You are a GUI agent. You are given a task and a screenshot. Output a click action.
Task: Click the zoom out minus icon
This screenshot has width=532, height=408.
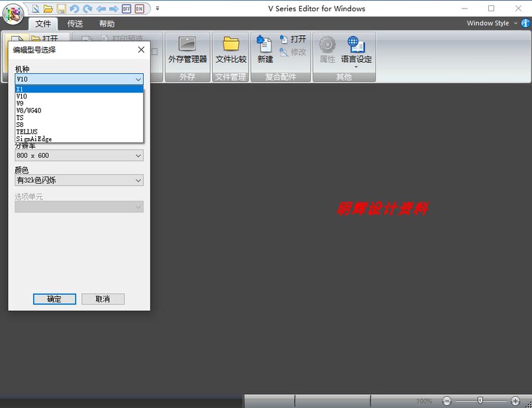447,401
